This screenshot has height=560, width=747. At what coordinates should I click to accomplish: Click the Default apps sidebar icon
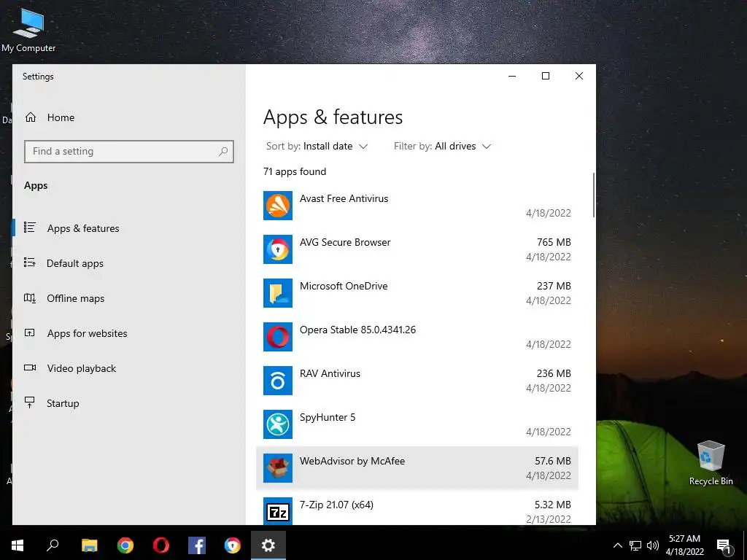[x=29, y=262]
